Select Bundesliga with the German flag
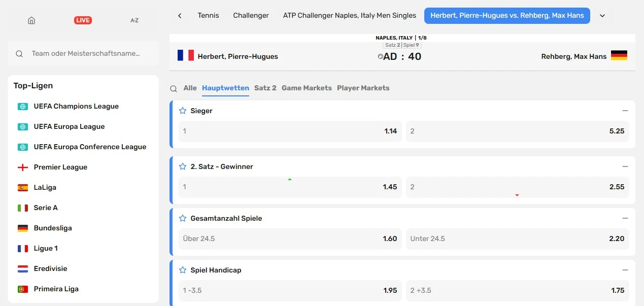This screenshot has width=644, height=306. pyautogui.click(x=53, y=228)
